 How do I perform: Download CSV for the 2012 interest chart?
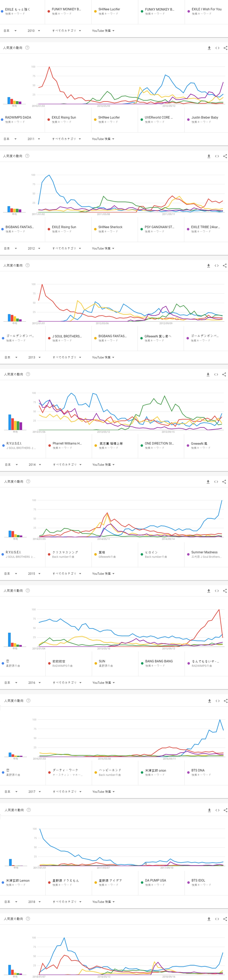point(209,266)
